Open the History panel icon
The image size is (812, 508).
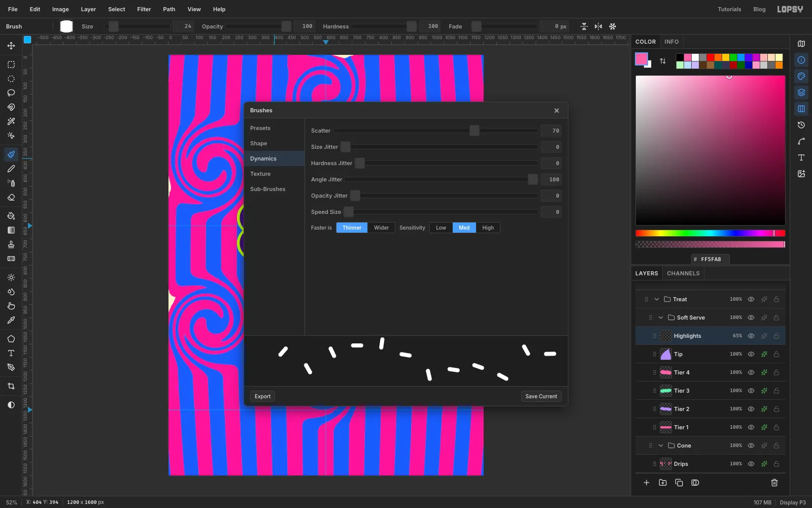801,125
